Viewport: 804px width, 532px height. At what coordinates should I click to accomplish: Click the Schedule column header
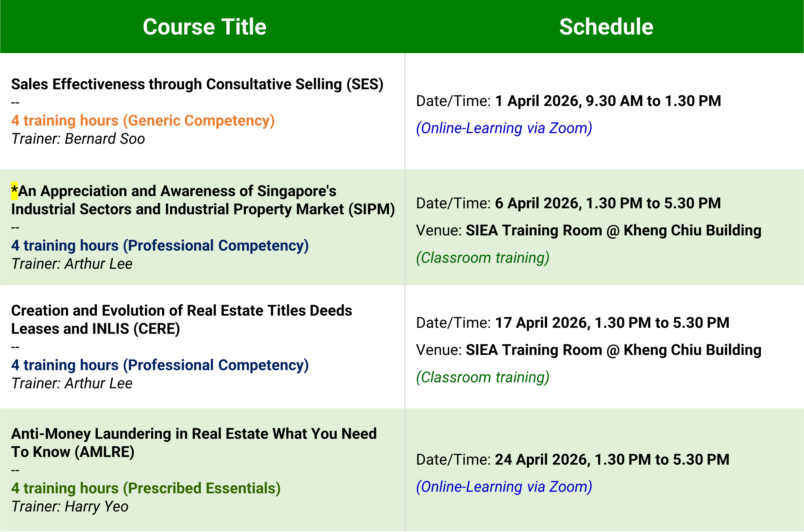coord(606,27)
